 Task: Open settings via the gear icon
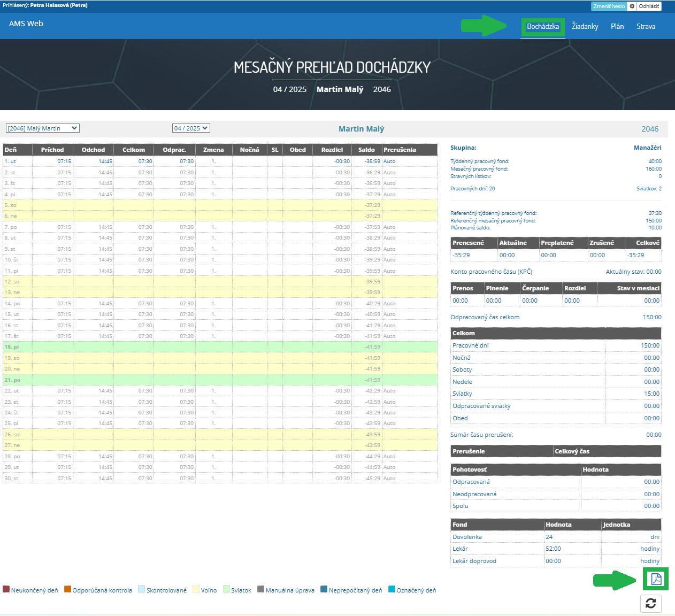[632, 6]
